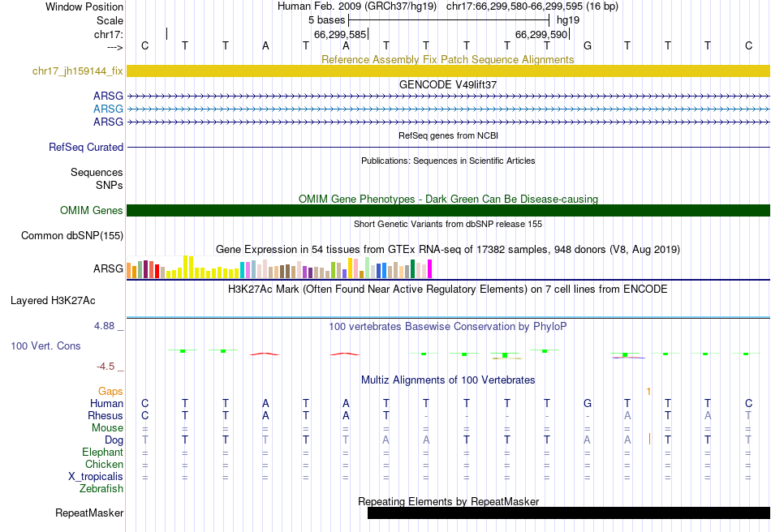
Task: Click the light-blue ARSG transcript arrow line
Action: (x=448, y=109)
